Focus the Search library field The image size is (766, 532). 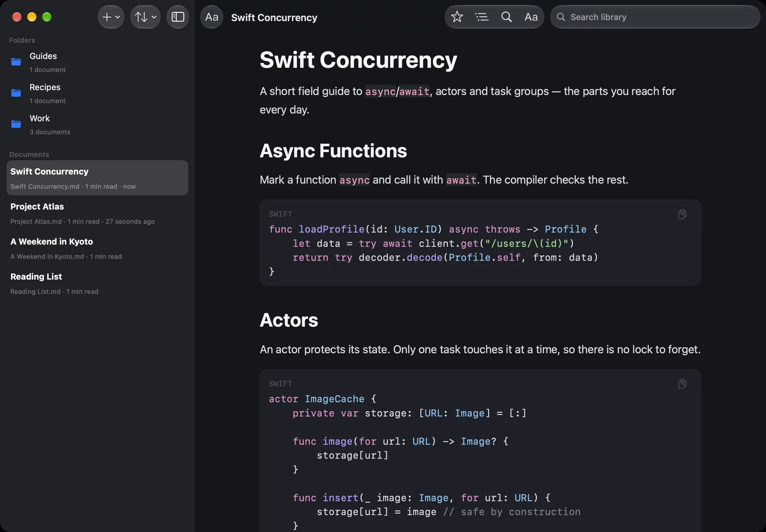655,17
